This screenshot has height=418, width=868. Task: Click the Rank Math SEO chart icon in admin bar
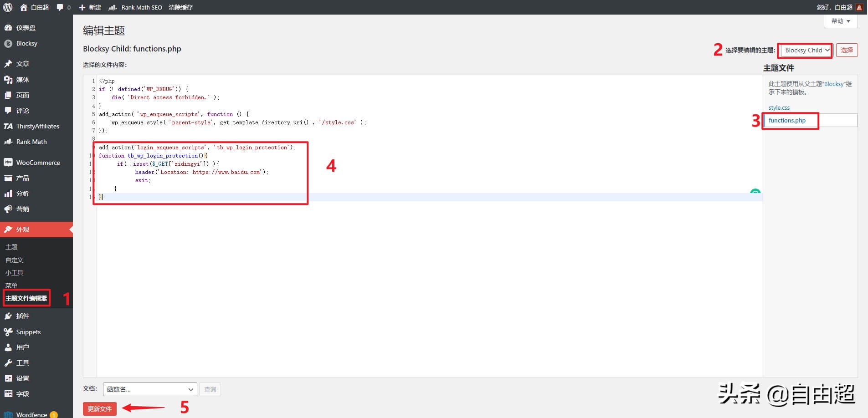tap(113, 8)
